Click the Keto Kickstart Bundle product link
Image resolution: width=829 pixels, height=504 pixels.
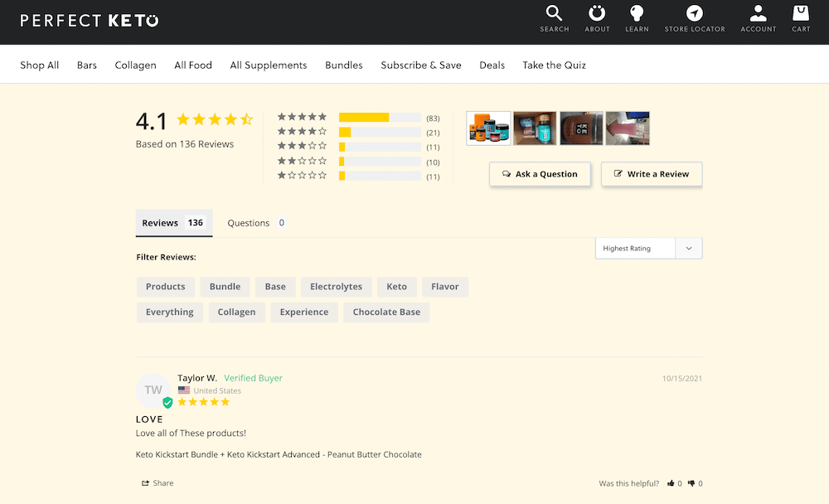pos(279,454)
